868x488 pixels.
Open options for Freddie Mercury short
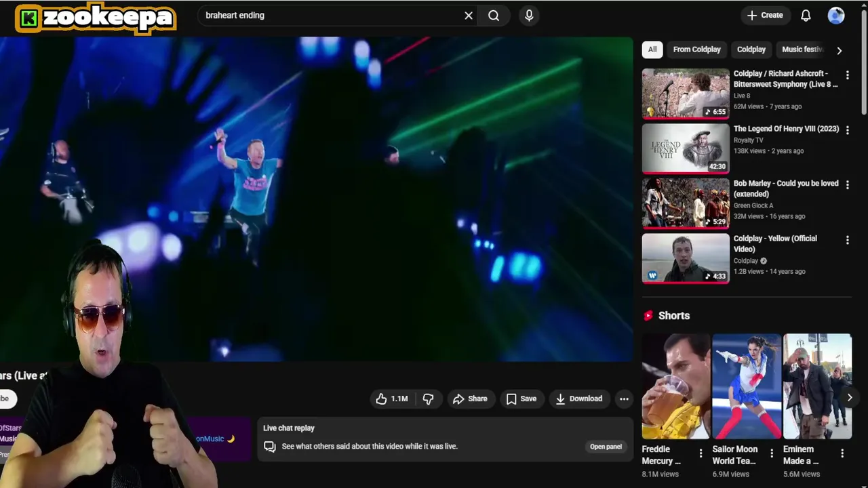[701, 453]
